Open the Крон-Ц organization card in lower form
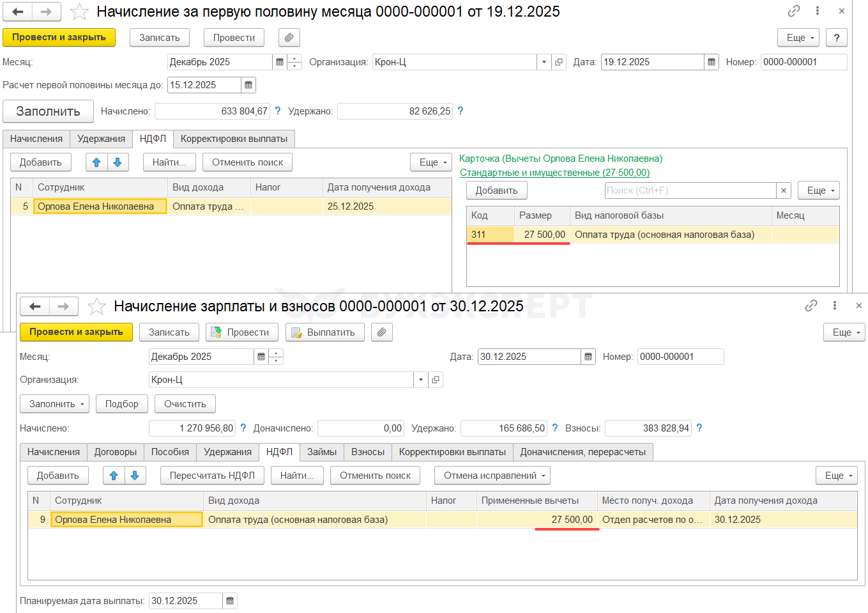The image size is (868, 613). point(436,380)
